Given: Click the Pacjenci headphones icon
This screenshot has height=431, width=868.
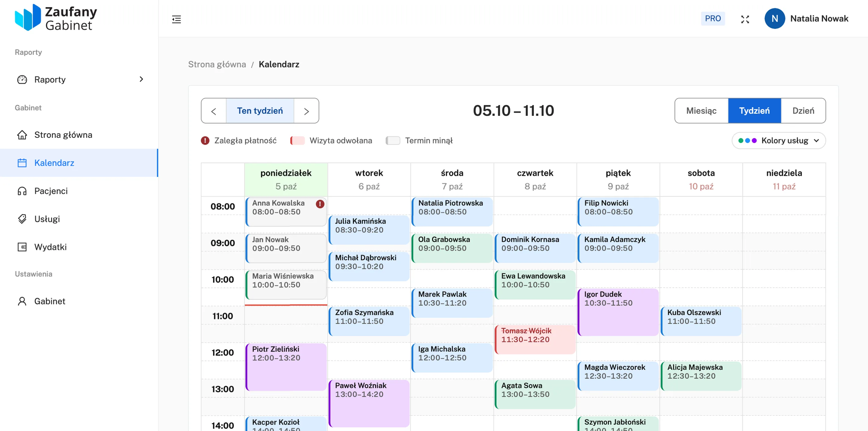Looking at the screenshot, I should [22, 191].
